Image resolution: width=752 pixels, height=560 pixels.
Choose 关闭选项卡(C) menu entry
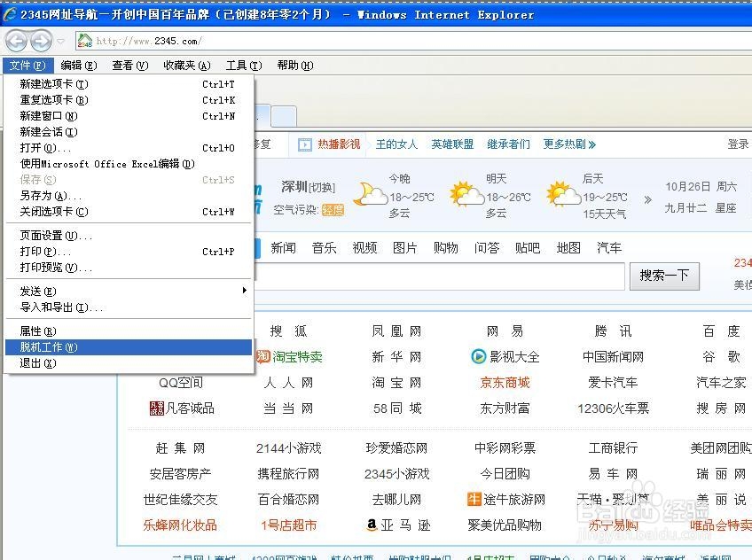coord(128,211)
